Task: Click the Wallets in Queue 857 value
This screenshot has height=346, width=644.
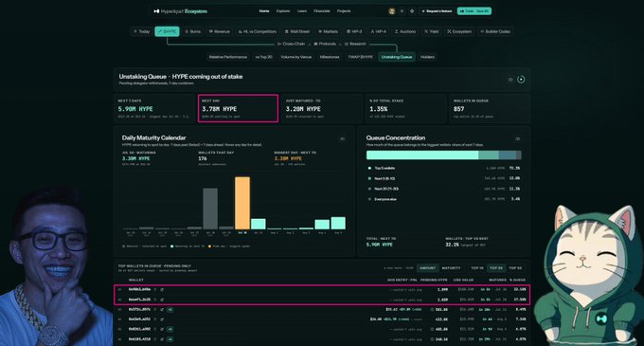Action: point(458,109)
